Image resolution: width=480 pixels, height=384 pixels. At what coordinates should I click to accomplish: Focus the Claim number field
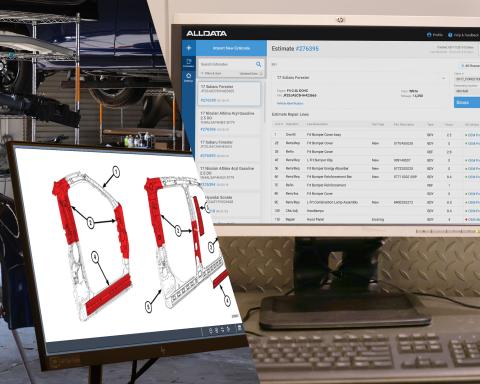(x=468, y=79)
